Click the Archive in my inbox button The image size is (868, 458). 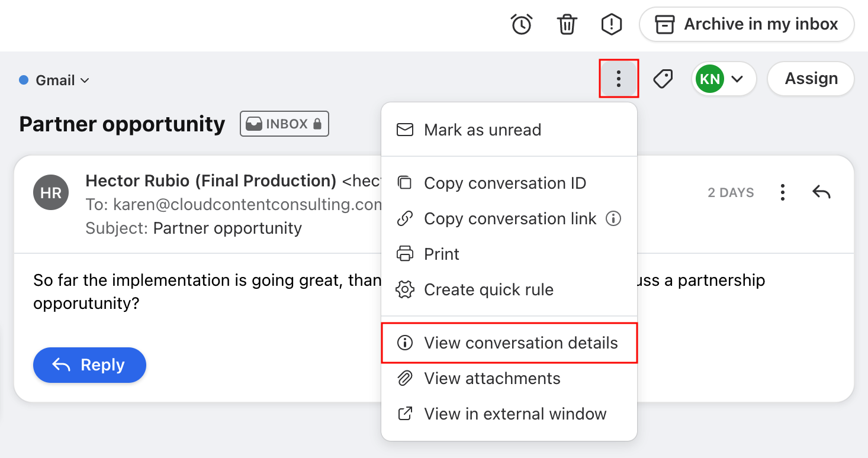tap(747, 24)
